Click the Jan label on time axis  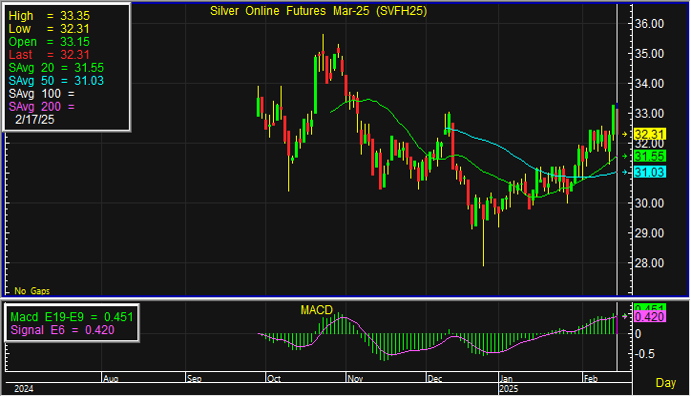[x=506, y=378]
